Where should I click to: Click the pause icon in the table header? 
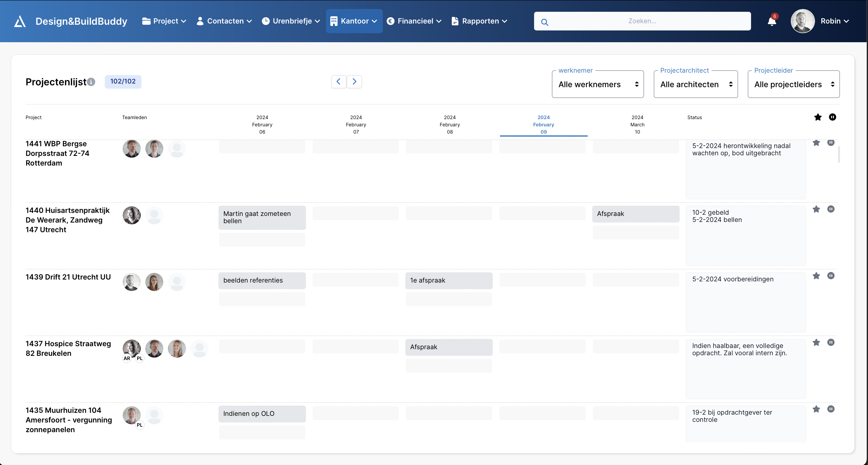tap(832, 117)
